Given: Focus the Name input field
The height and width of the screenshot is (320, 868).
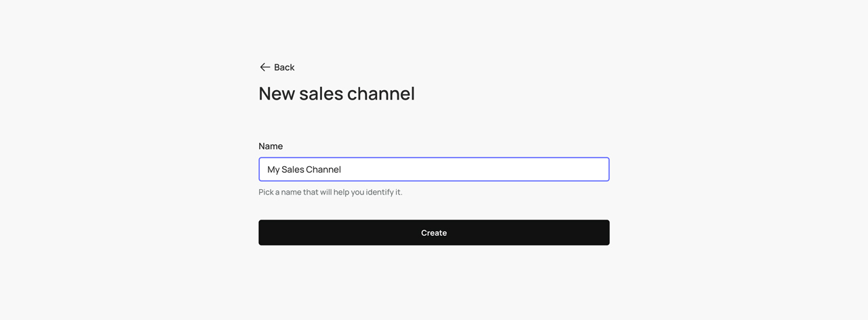Looking at the screenshot, I should coord(434,169).
